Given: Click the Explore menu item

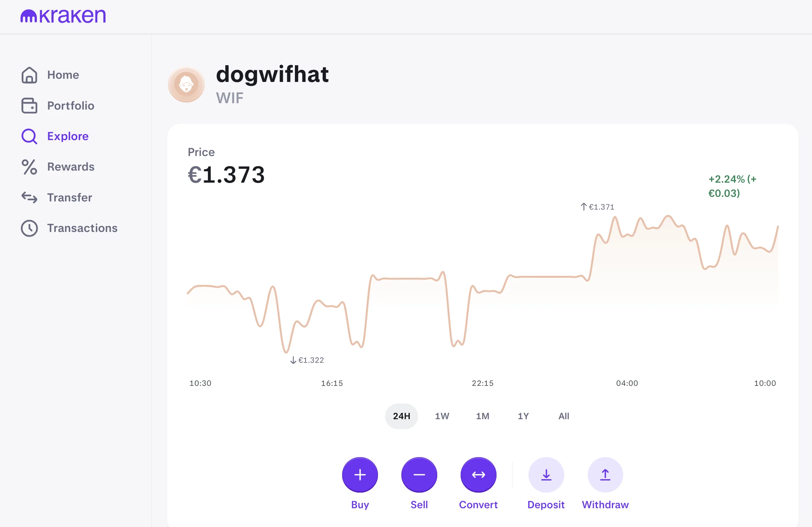Looking at the screenshot, I should coord(68,135).
